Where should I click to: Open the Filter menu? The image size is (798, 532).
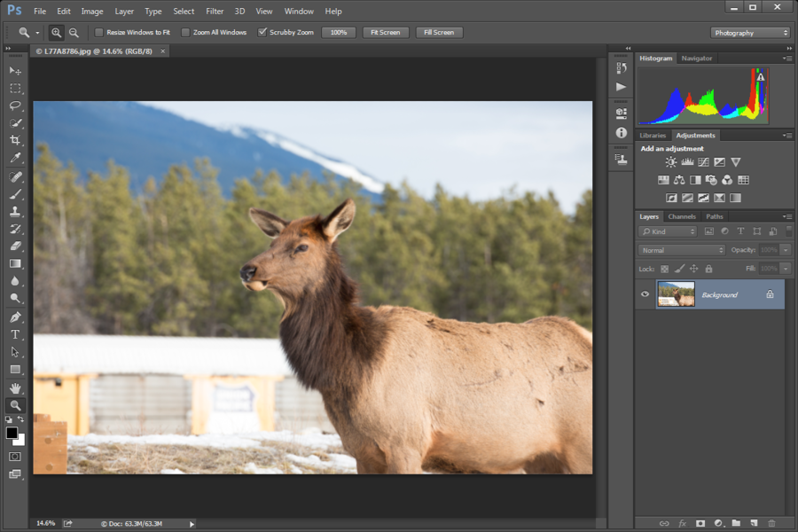pos(215,12)
